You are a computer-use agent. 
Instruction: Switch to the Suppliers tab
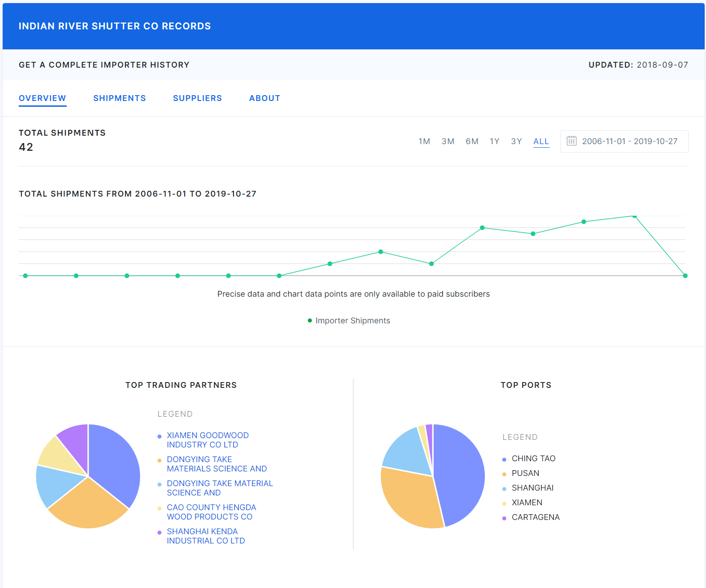pyautogui.click(x=197, y=98)
